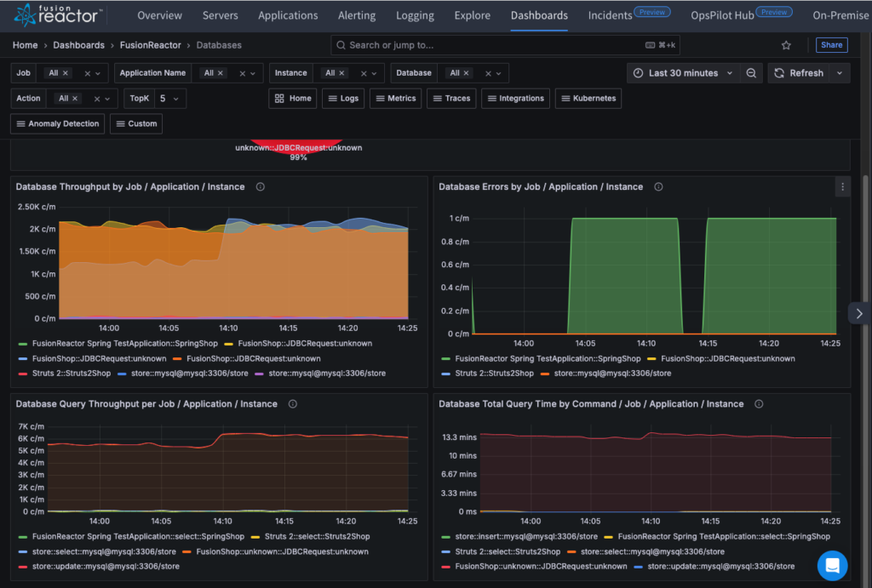This screenshot has height=588, width=872.
Task: Show info for Database Total Query Time panel
Action: tap(759, 404)
